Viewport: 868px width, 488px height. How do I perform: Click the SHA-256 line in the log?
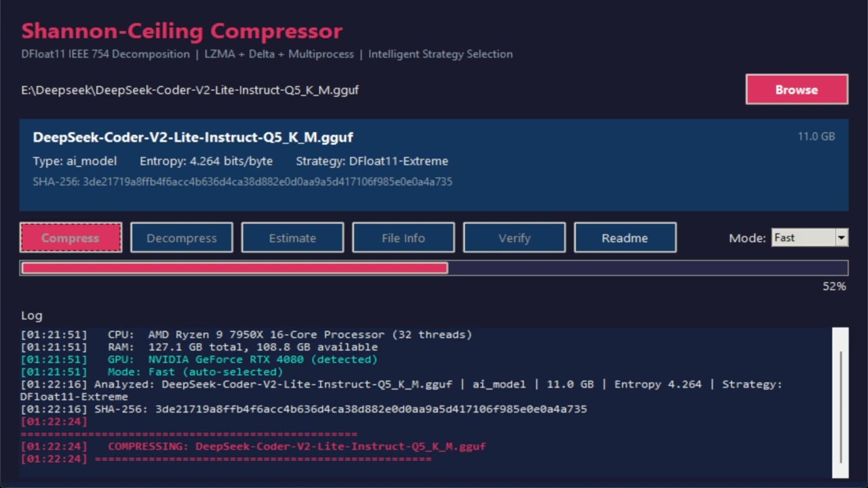304,409
